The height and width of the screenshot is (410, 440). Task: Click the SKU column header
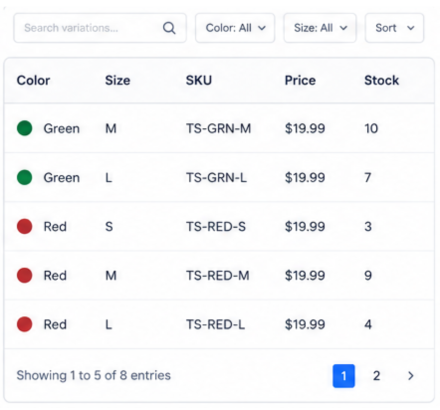pos(199,80)
